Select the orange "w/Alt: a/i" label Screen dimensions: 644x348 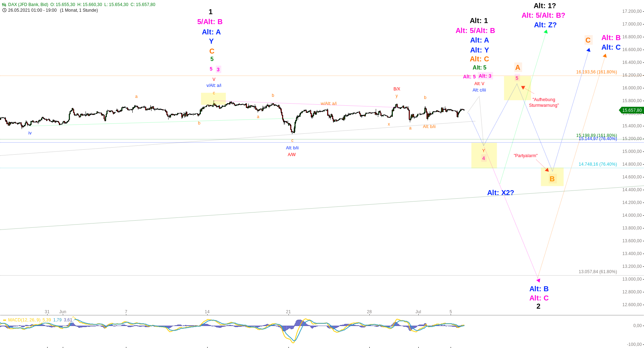point(329,104)
